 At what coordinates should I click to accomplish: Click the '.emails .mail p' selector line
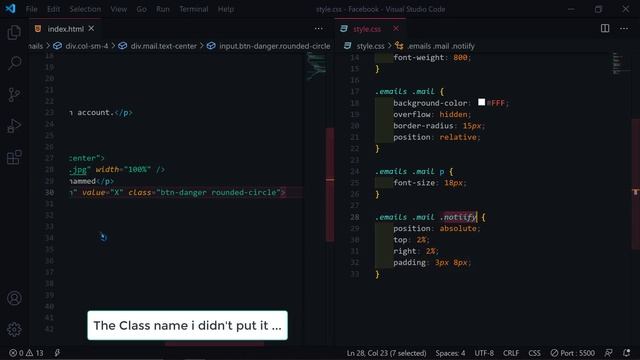[x=414, y=171]
